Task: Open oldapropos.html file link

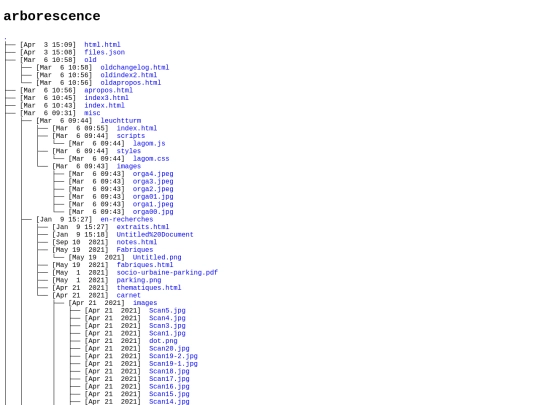Action: tap(131, 83)
